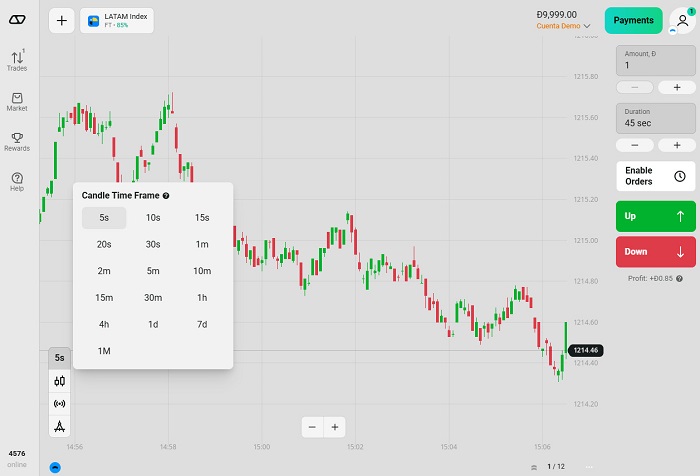Open the three-dots more options
This screenshot has height=476, width=700.
(589, 467)
